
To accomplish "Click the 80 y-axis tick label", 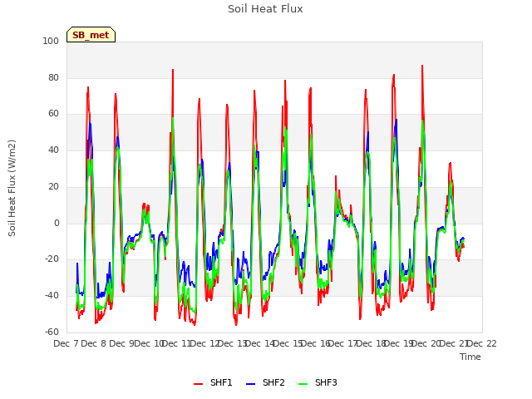I will point(53,77).
